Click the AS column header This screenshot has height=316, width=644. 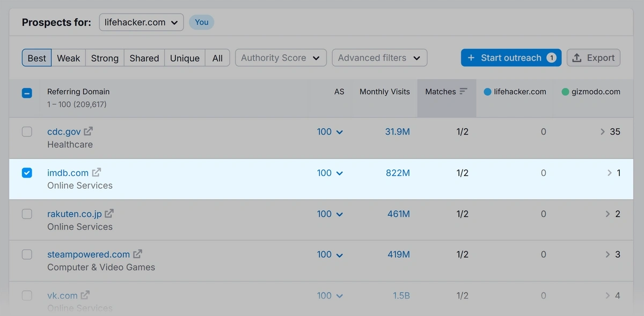339,92
